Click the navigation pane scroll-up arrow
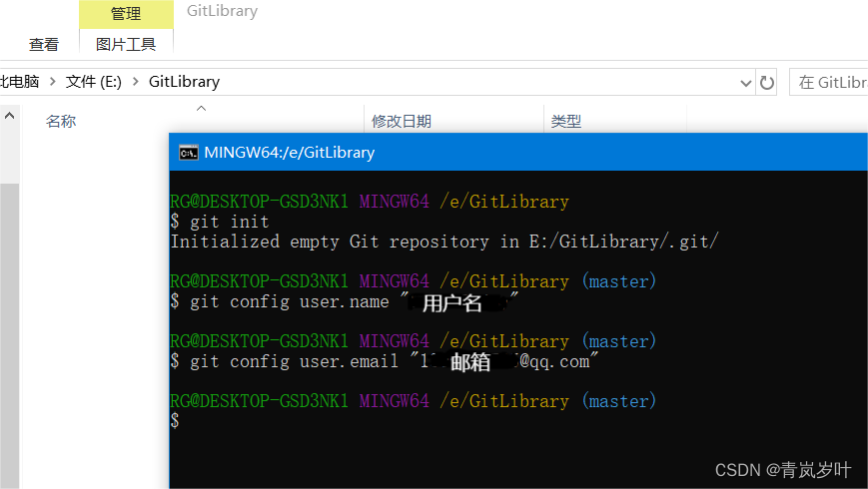Image resolution: width=868 pixels, height=489 pixels. click(x=9, y=116)
